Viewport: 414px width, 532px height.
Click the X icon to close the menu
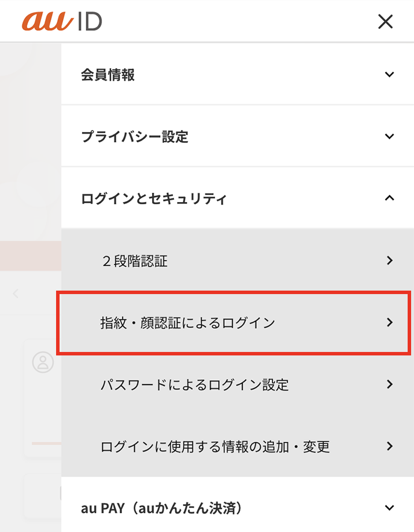click(385, 21)
